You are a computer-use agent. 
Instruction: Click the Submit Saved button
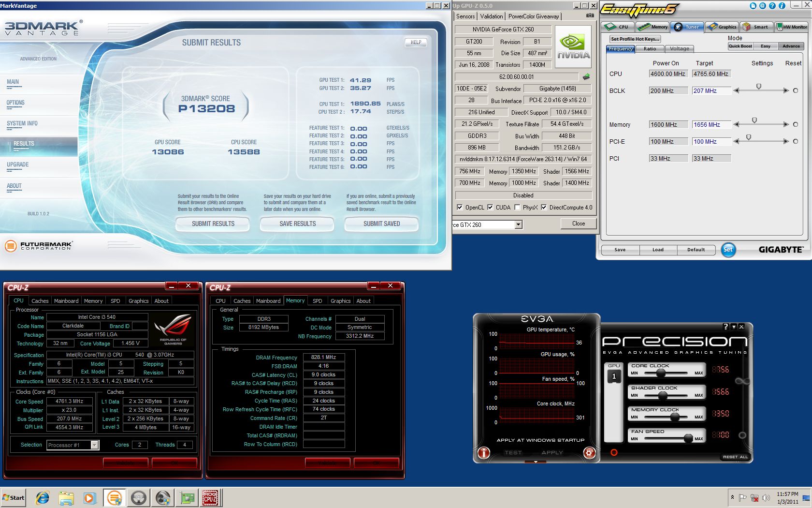[x=382, y=224]
